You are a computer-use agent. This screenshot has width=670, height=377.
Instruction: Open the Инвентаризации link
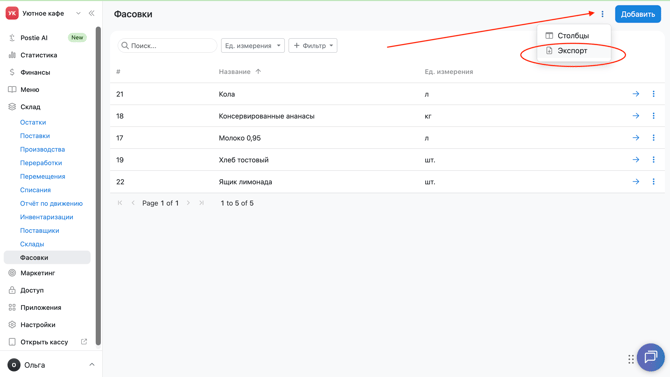coord(47,217)
